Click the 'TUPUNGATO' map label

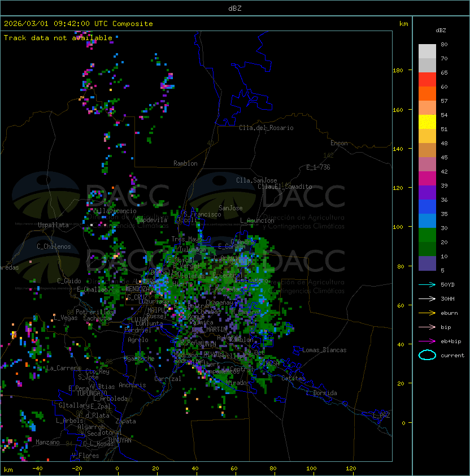point(92,393)
